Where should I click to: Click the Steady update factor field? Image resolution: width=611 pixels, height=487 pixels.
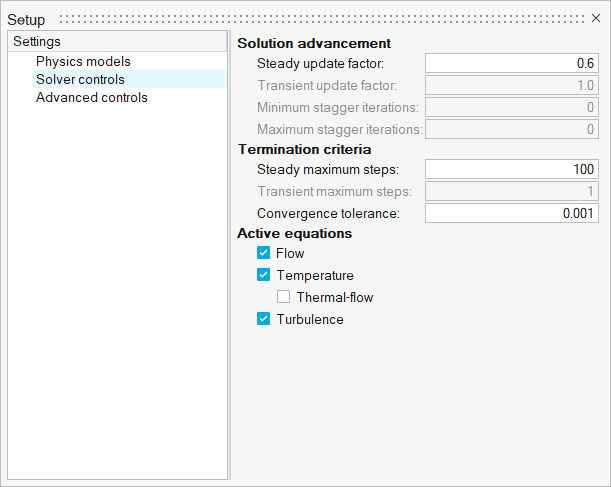coord(512,63)
